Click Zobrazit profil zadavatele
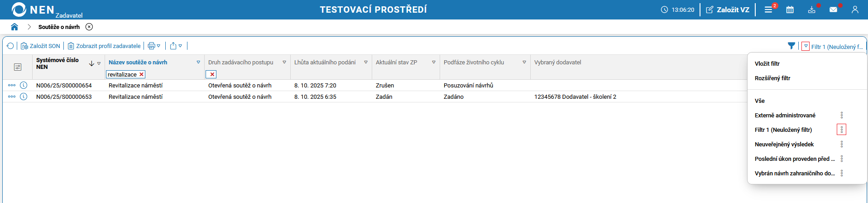Image resolution: width=868 pixels, height=203 pixels. click(x=105, y=46)
